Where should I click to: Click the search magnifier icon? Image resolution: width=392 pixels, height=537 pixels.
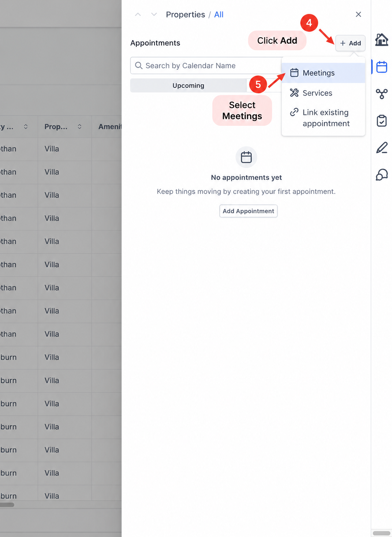point(139,65)
